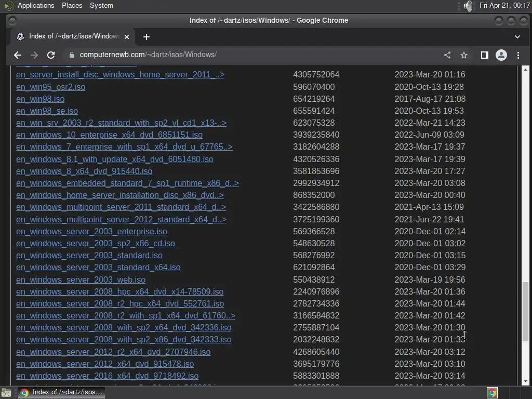
Task: Share this page icon
Action: [x=447, y=55]
